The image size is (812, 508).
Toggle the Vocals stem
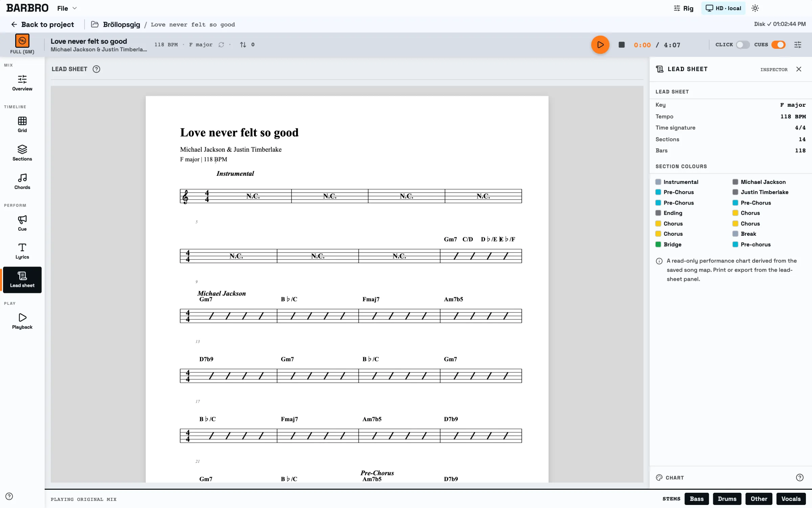coord(791,499)
